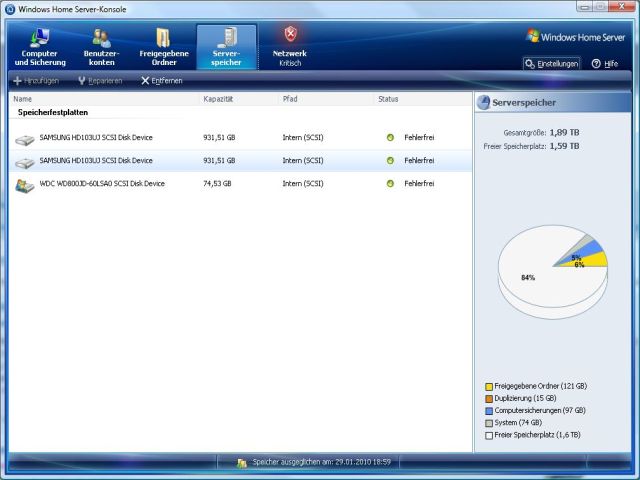
Task: Click the Hilfe question mark icon
Action: click(x=596, y=64)
